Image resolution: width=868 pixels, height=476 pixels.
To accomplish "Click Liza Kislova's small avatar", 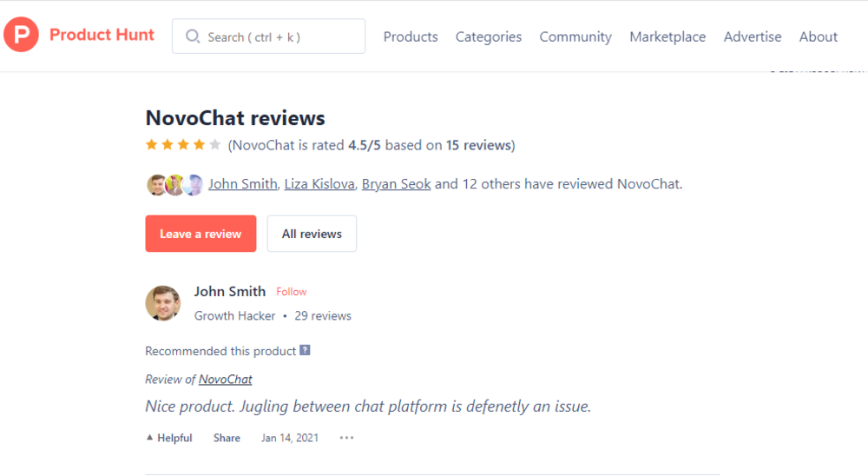I will (175, 184).
